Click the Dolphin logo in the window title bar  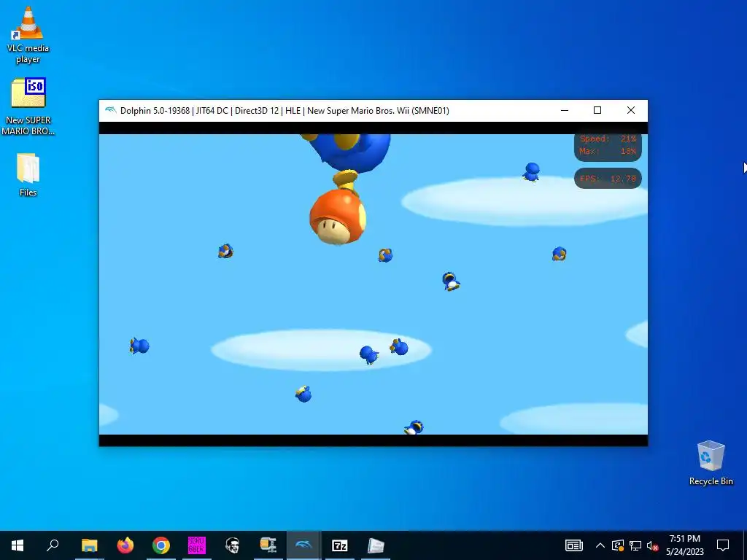(111, 111)
